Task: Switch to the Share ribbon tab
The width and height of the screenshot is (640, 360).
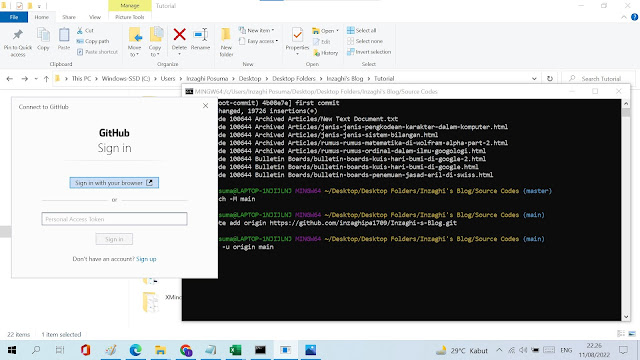Action: pos(69,17)
